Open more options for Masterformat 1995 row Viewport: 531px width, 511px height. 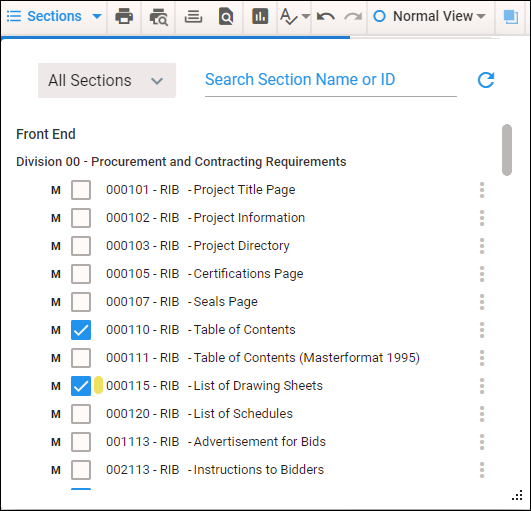pyautogui.click(x=482, y=358)
